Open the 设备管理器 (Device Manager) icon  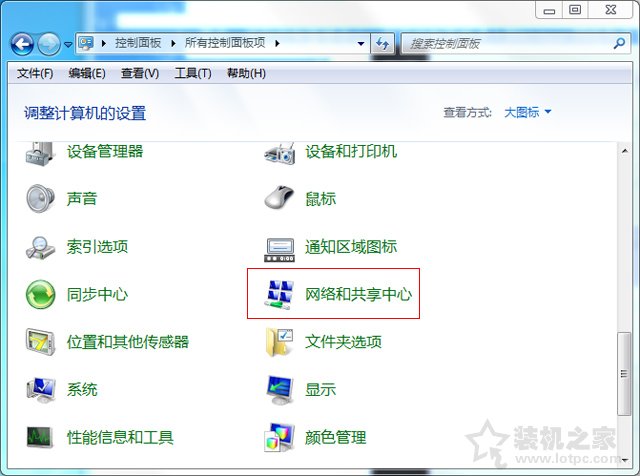tap(41, 153)
